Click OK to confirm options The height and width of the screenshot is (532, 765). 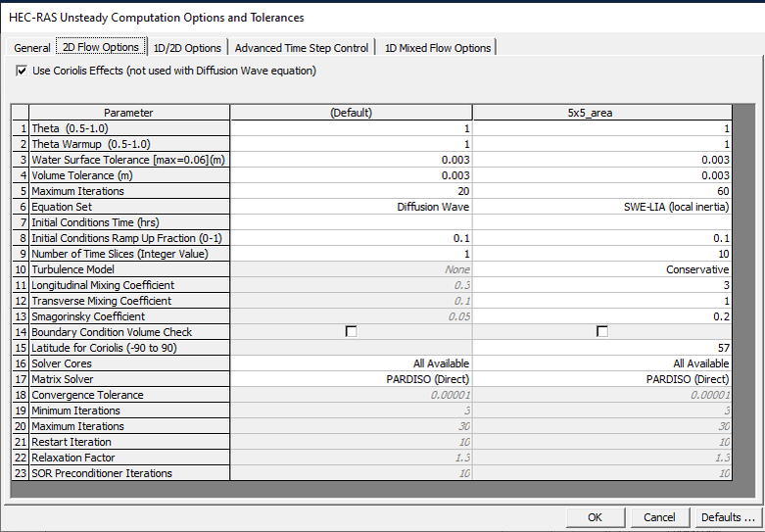point(596,517)
